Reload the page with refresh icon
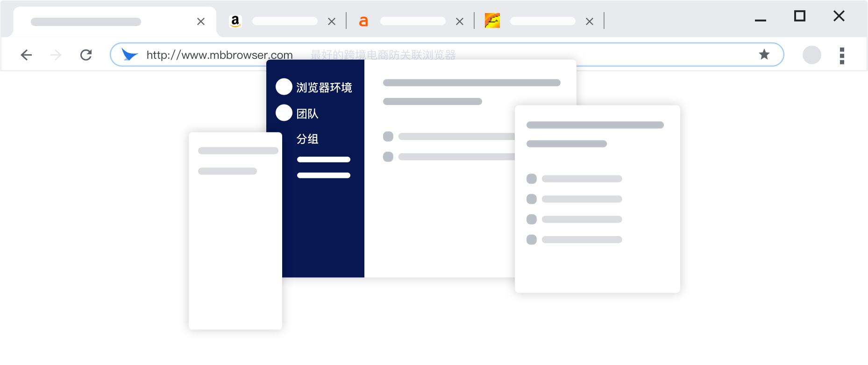 (x=86, y=55)
